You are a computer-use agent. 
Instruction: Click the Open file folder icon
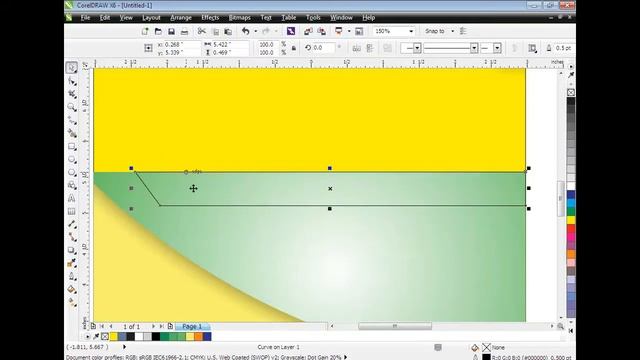pos(158,31)
